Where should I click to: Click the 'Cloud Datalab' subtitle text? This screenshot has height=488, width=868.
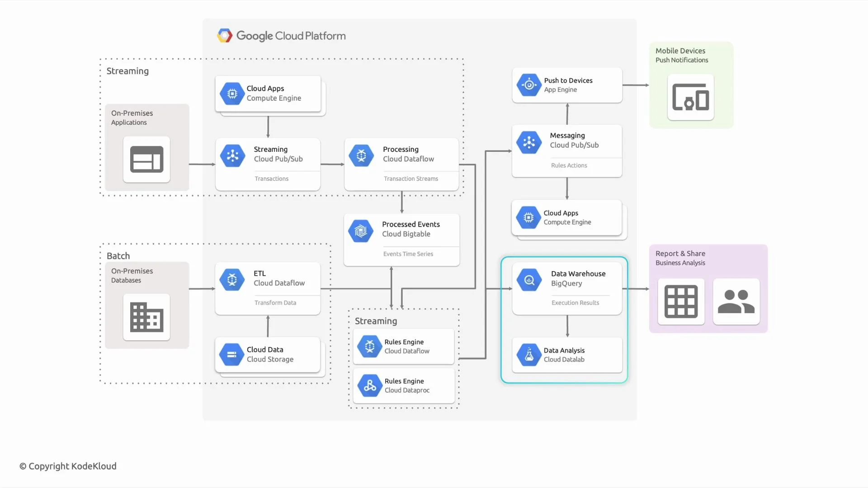pyautogui.click(x=564, y=359)
